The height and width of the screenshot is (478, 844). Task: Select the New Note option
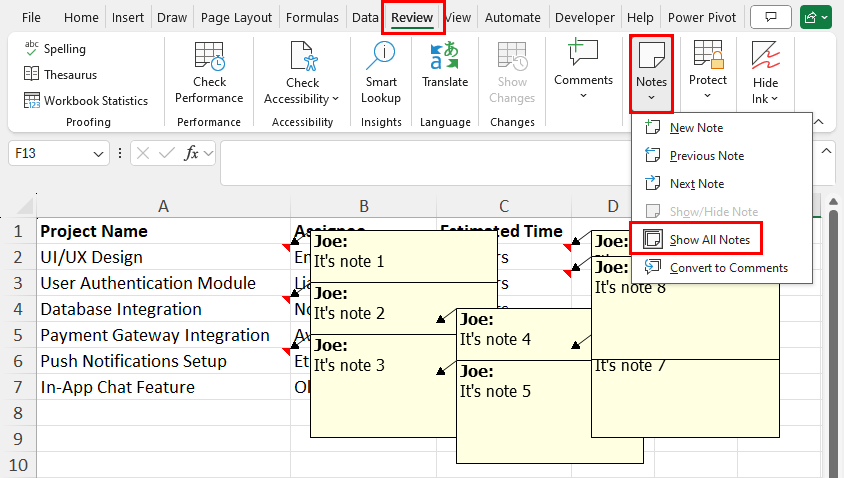tap(721, 128)
